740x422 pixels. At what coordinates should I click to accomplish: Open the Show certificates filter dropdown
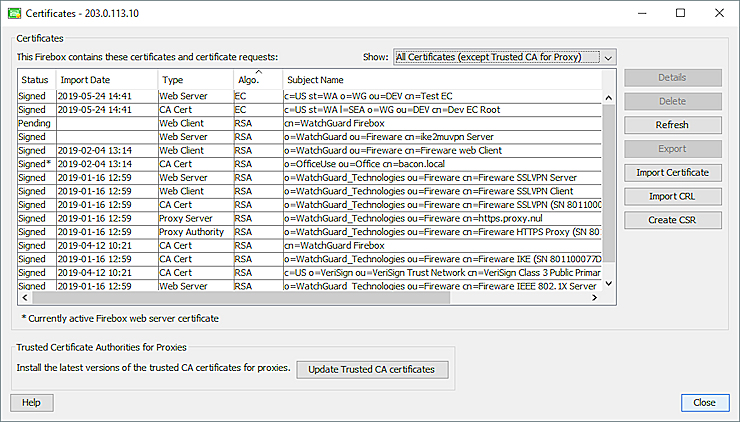[x=504, y=58]
